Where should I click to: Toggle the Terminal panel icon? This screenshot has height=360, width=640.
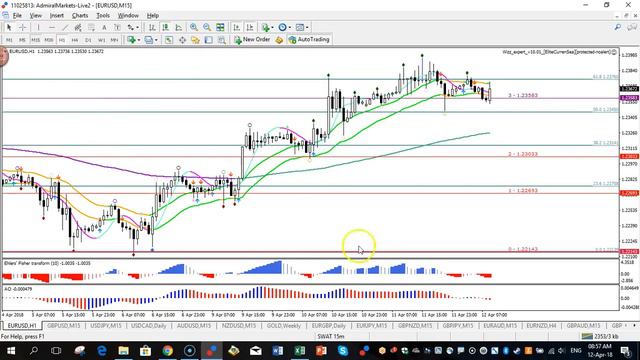pyautogui.click(x=208, y=40)
